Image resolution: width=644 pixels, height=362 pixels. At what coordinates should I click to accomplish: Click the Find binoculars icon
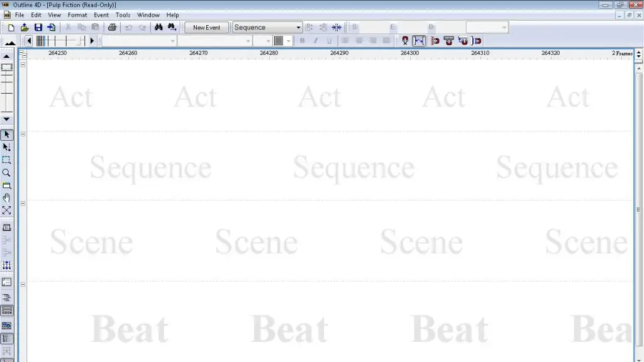click(158, 28)
